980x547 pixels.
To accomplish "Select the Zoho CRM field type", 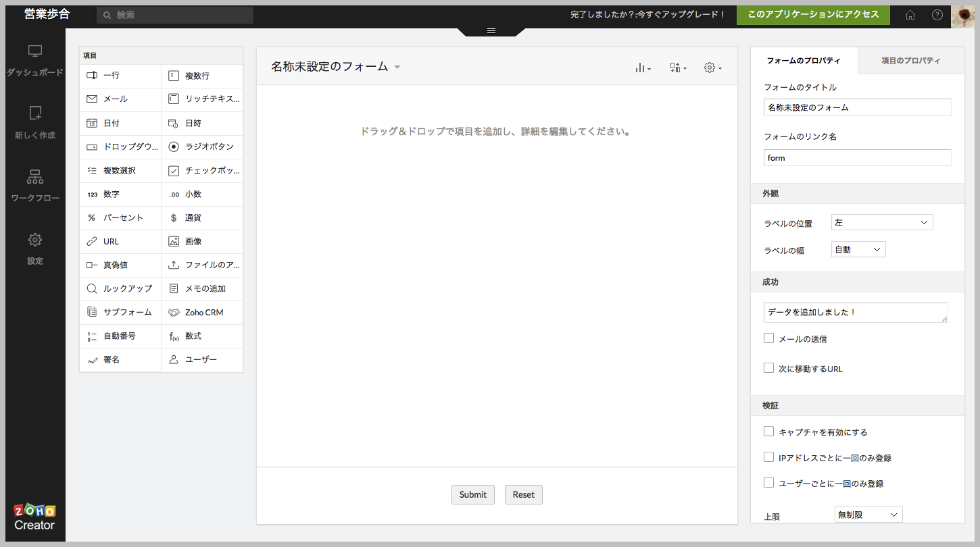I will coord(202,313).
